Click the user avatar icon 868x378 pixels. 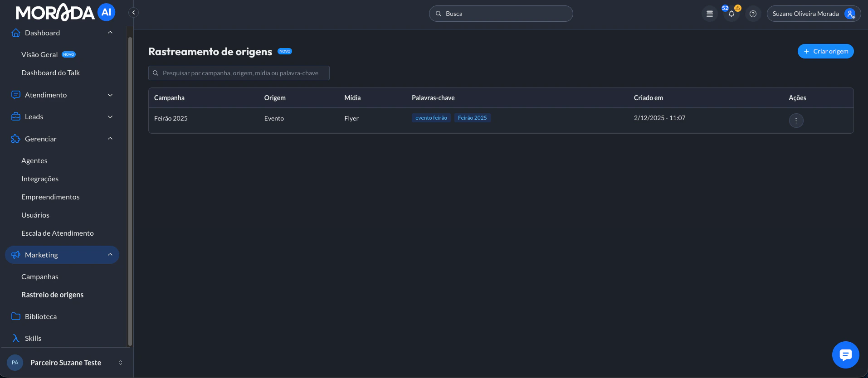point(850,14)
